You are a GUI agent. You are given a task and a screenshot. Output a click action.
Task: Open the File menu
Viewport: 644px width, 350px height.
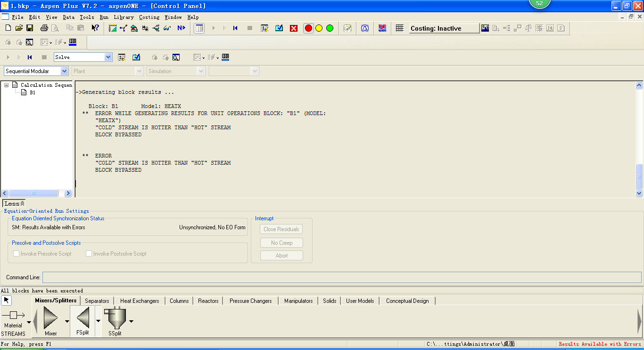coord(17,17)
